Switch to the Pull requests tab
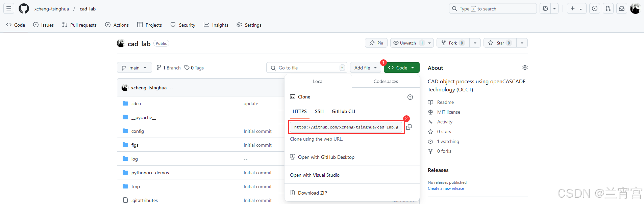This screenshot has height=204, width=644. pos(79,25)
